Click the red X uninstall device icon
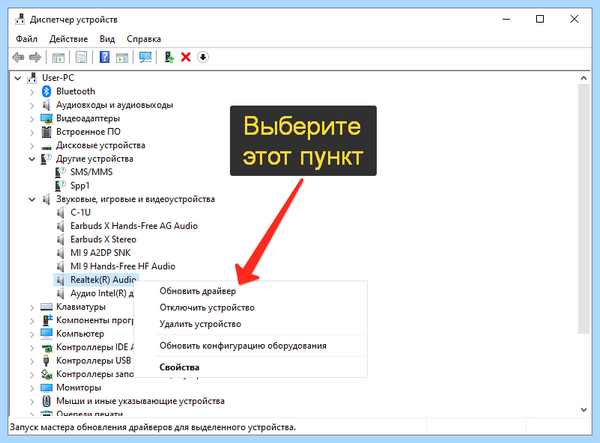600x443 pixels. pyautogui.click(x=186, y=57)
